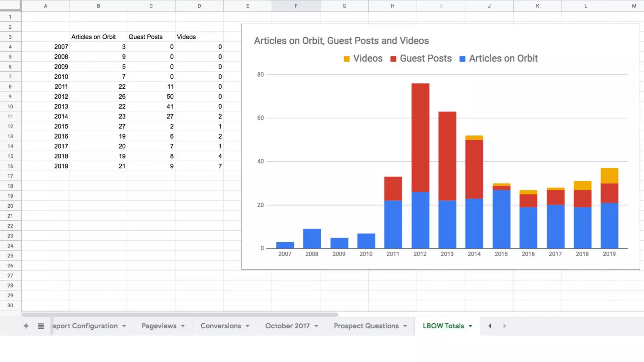Click the add sheet plus icon
The height and width of the screenshot is (362, 644).
pyautogui.click(x=26, y=326)
